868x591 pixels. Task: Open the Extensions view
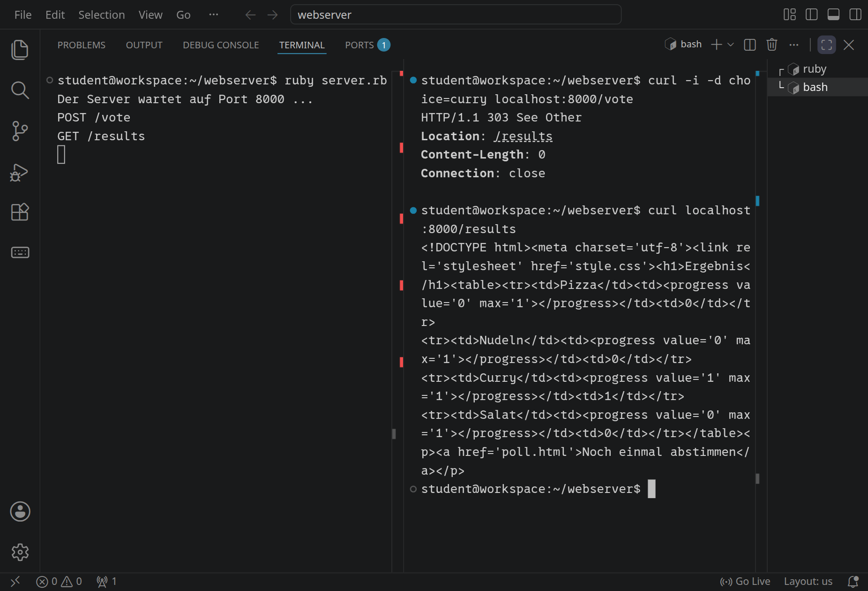[x=20, y=212]
